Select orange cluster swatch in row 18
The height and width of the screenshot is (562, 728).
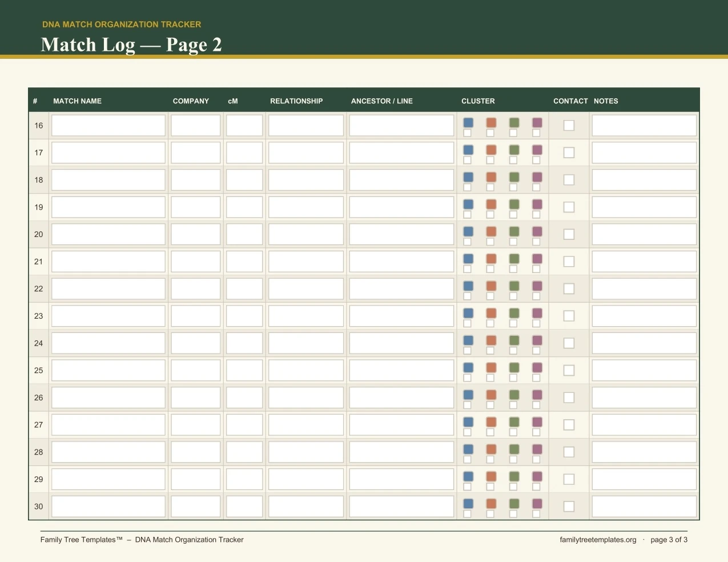(x=491, y=177)
